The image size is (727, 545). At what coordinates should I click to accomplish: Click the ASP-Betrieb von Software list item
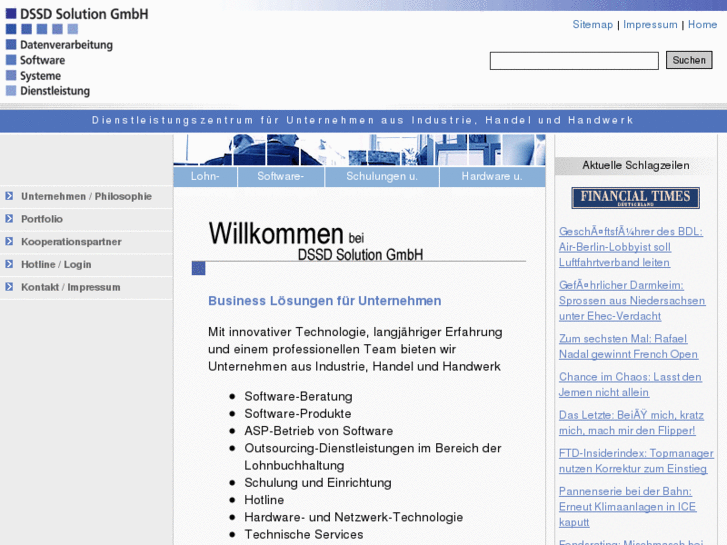coord(319,431)
